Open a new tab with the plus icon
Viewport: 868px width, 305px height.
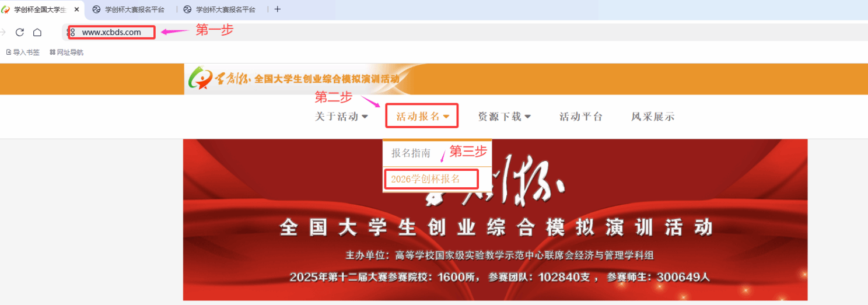click(x=278, y=9)
